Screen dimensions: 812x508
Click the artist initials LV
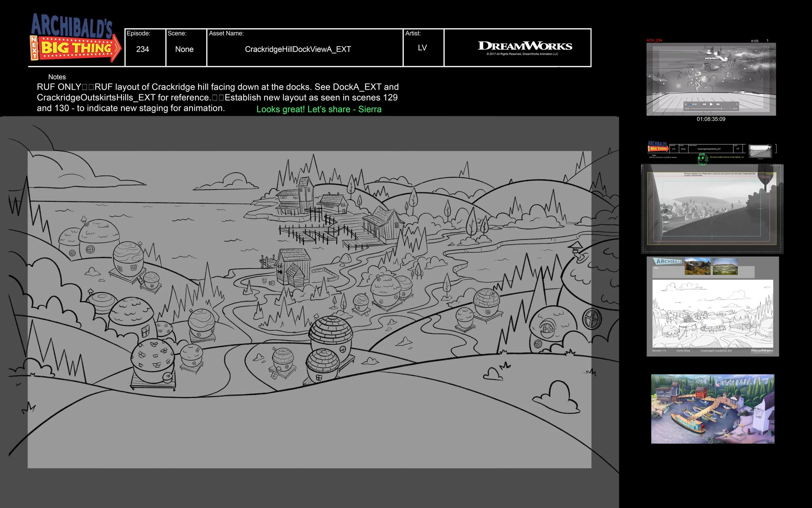tap(422, 48)
